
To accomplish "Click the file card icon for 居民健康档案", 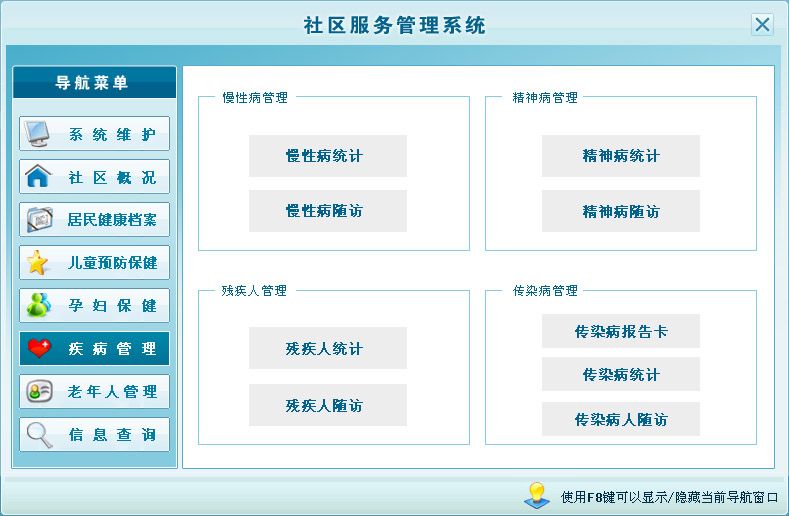I will tap(40, 219).
